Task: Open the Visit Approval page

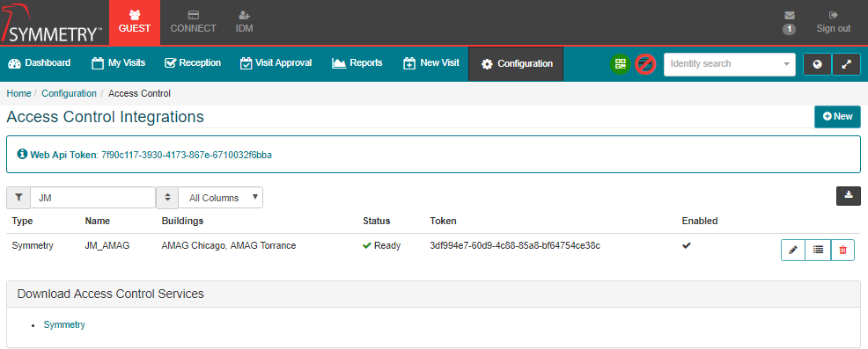Action: 276,63
